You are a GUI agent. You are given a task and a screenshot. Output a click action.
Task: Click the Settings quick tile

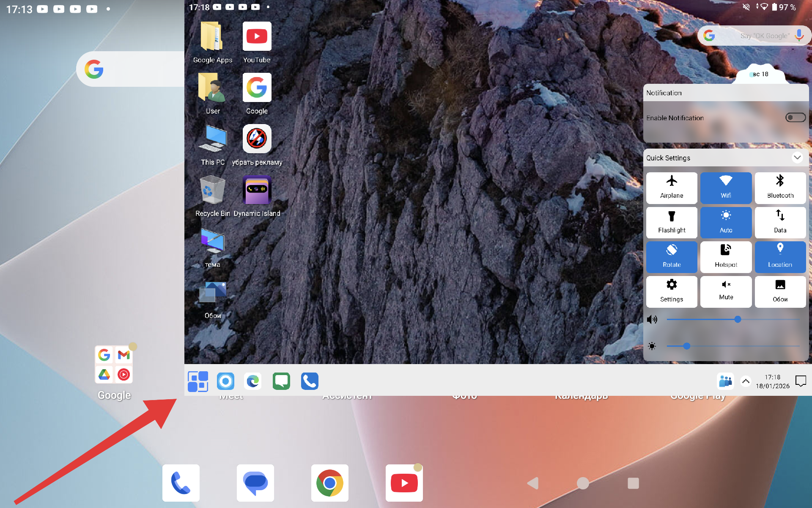click(672, 292)
